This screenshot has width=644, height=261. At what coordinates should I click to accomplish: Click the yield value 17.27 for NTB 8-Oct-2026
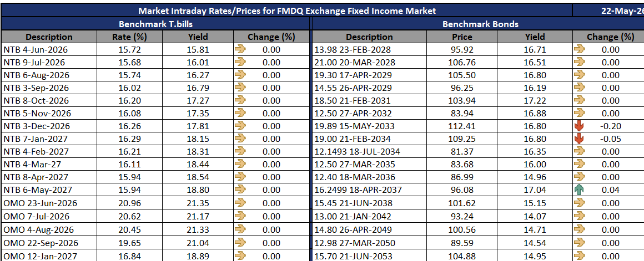[x=198, y=100]
